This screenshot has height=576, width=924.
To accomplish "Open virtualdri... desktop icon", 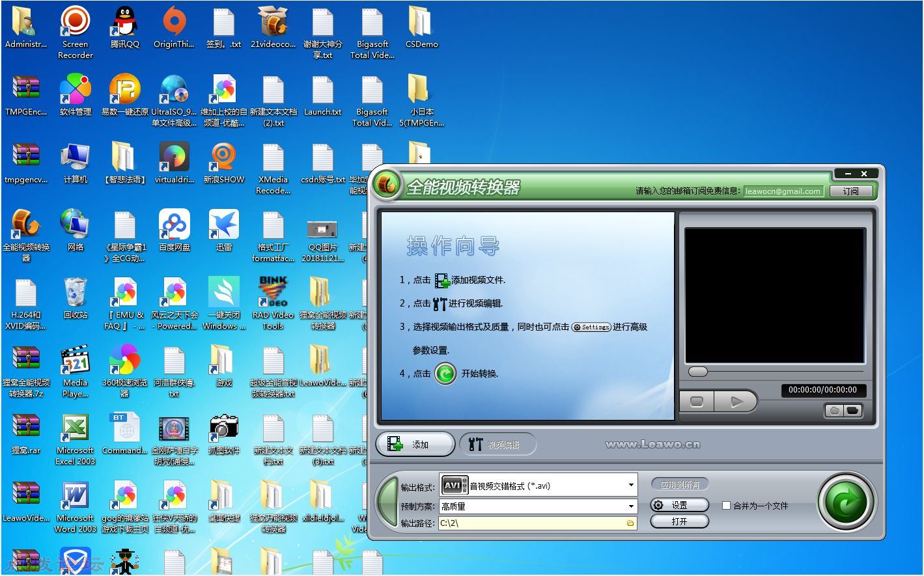I will [174, 163].
